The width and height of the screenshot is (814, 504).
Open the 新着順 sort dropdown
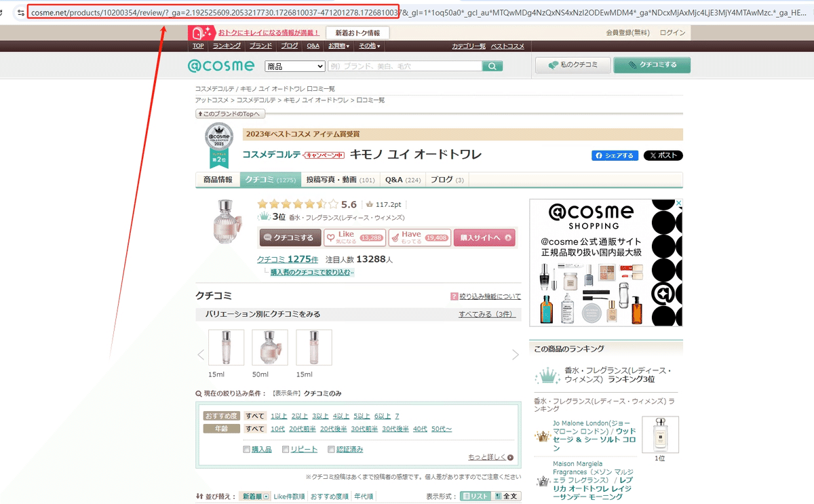click(255, 497)
